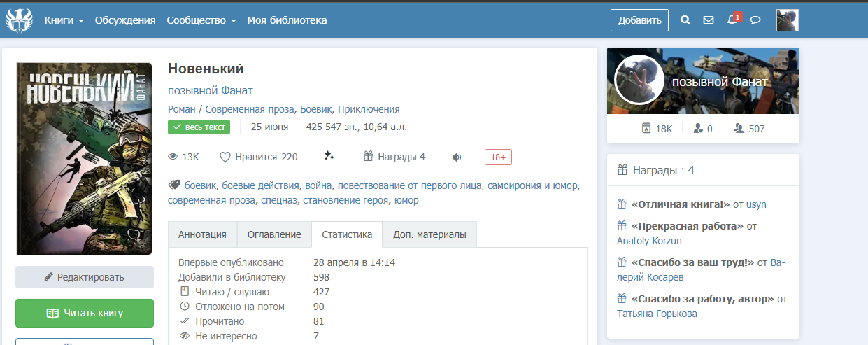Click the user avatar in the header

(x=787, y=20)
